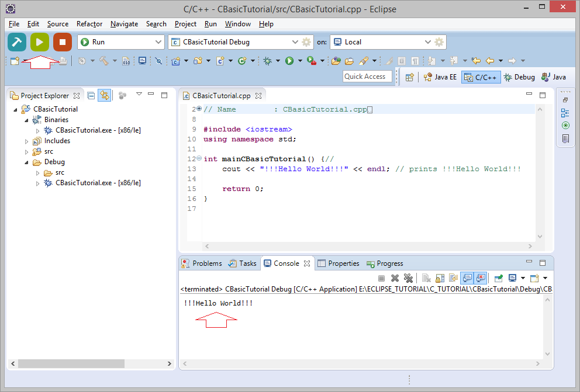Click the Build All binary 010 icon
The height and width of the screenshot is (392, 580).
click(126, 61)
